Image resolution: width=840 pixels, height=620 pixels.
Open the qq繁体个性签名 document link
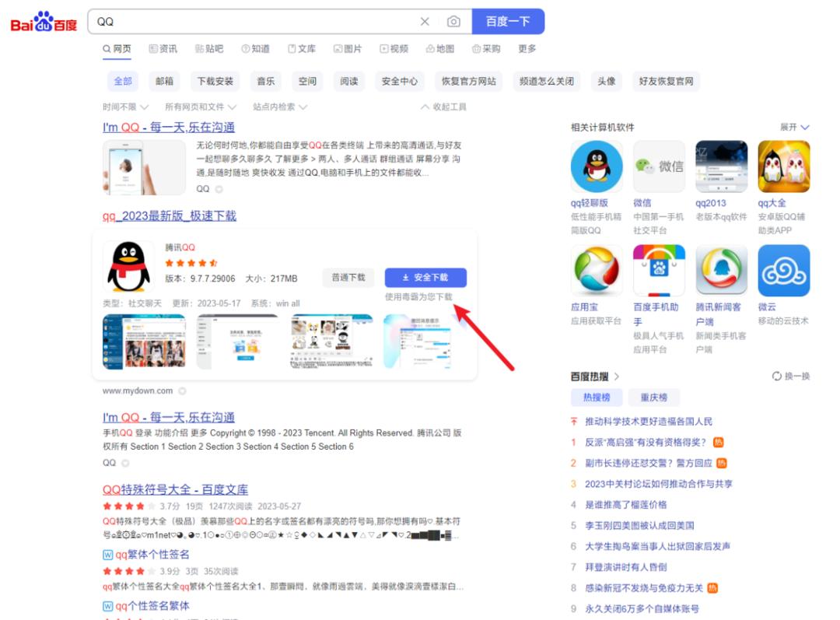click(152, 555)
